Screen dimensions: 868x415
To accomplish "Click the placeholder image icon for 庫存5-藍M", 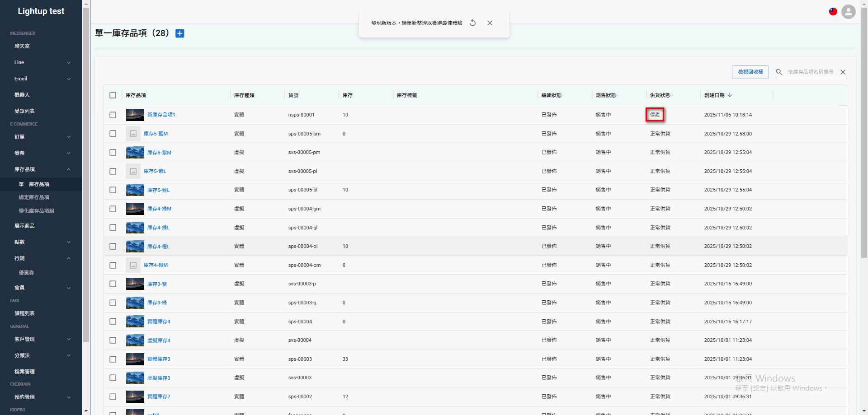I will pos(133,133).
